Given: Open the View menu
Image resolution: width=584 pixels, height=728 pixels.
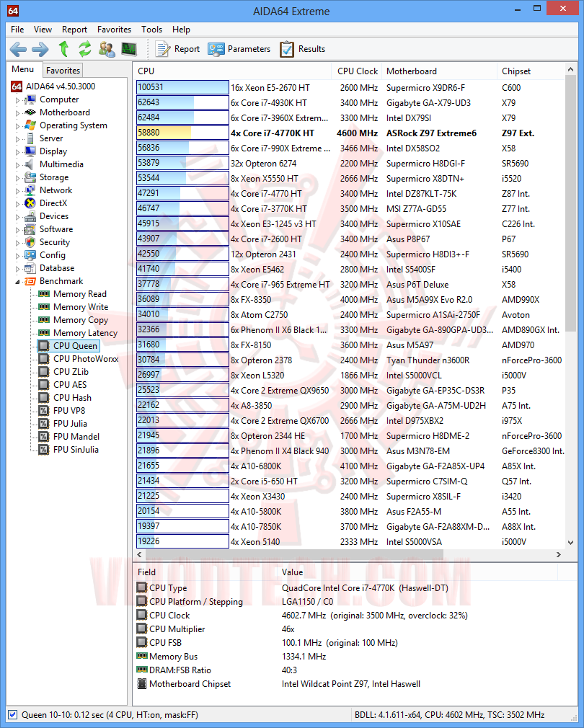Looking at the screenshot, I should coord(43,30).
